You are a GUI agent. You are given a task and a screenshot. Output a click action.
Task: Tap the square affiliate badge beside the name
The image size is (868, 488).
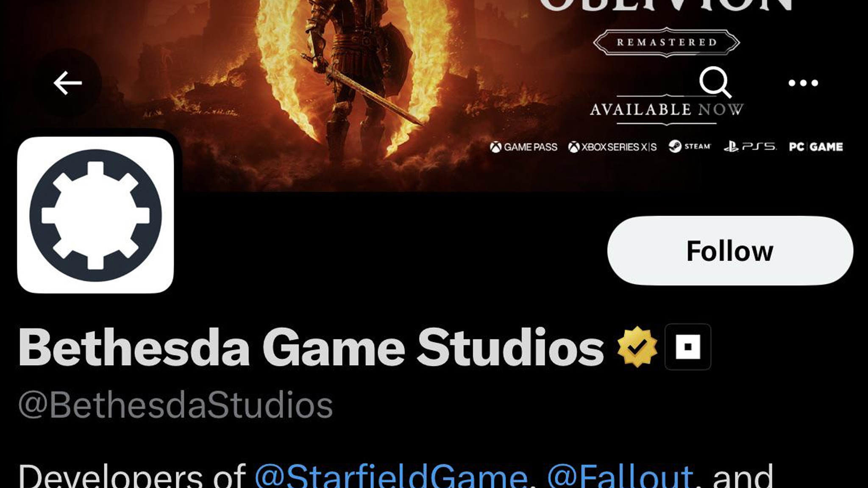click(688, 347)
